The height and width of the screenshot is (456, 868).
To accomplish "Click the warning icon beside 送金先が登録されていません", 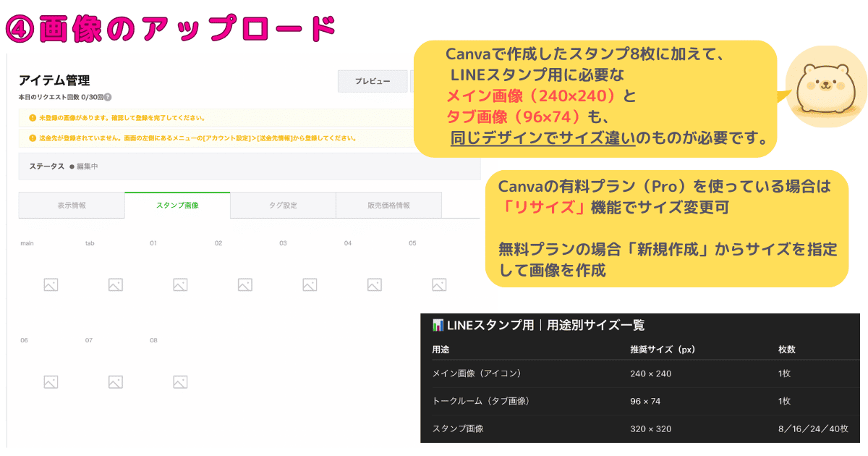I will point(32,138).
